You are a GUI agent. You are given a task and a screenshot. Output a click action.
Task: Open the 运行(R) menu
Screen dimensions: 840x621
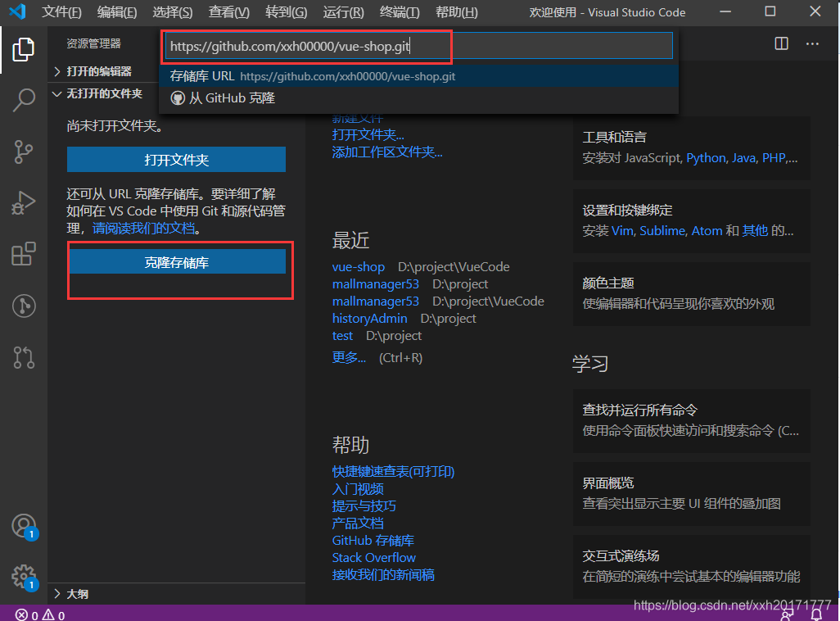click(x=343, y=12)
